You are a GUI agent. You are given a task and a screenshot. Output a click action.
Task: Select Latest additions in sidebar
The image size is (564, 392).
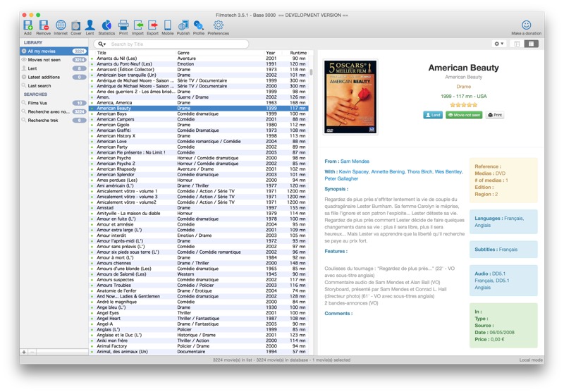pos(54,77)
